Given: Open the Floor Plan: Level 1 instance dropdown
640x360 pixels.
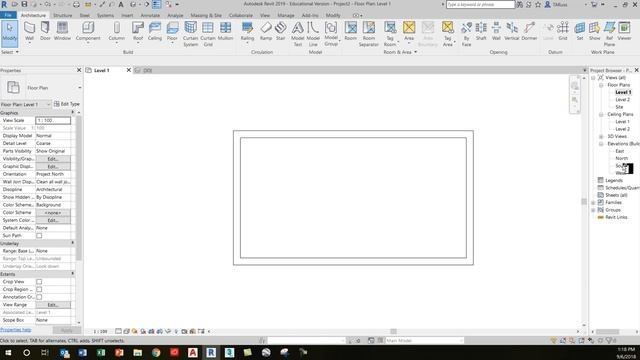Looking at the screenshot, I should pyautogui.click(x=48, y=104).
